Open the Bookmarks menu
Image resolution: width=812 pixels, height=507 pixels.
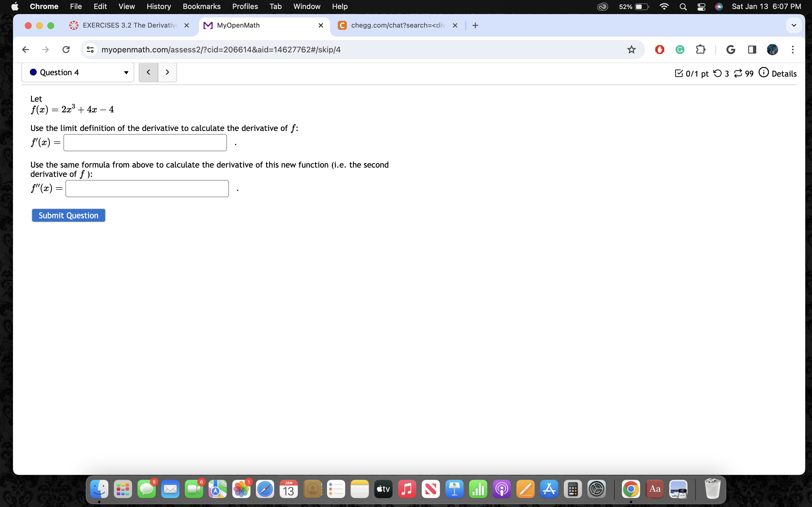pos(202,6)
